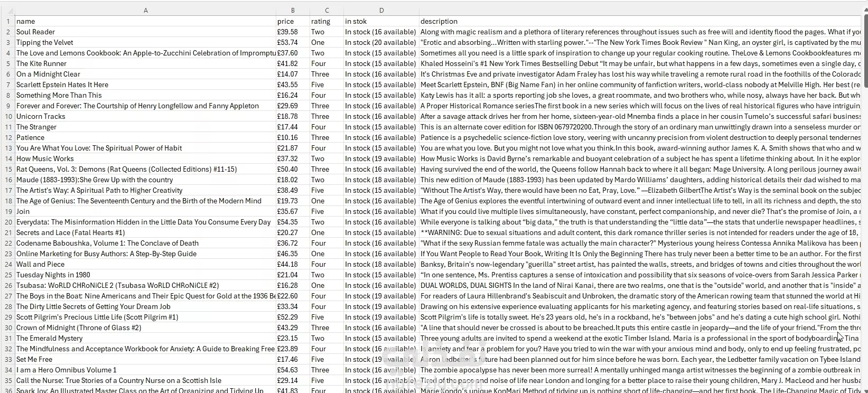Select the cell 'Set Me Free'

[x=145, y=359]
